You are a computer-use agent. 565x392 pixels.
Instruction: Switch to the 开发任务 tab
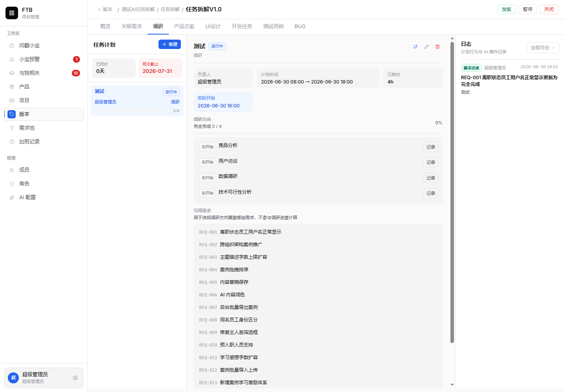[242, 26]
